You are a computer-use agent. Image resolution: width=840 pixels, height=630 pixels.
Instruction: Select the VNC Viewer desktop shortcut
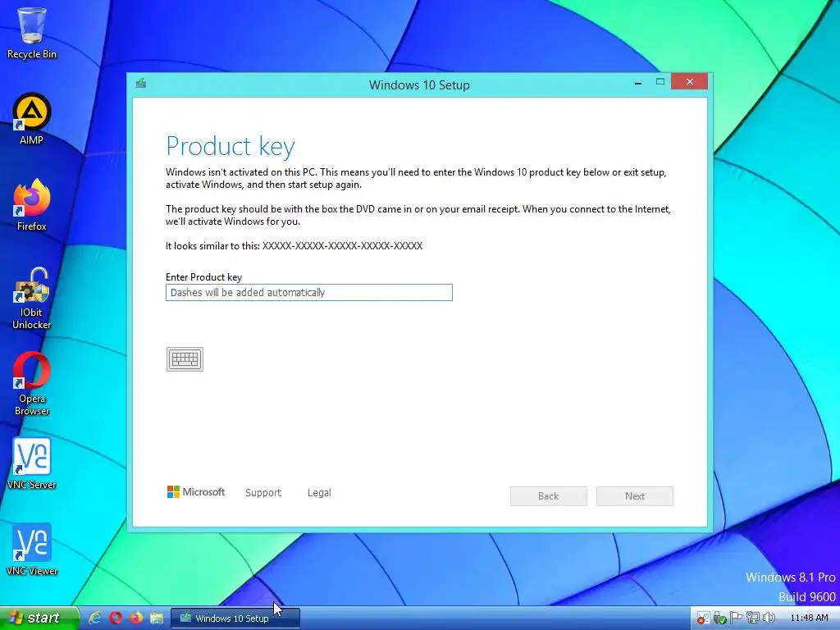(32, 550)
